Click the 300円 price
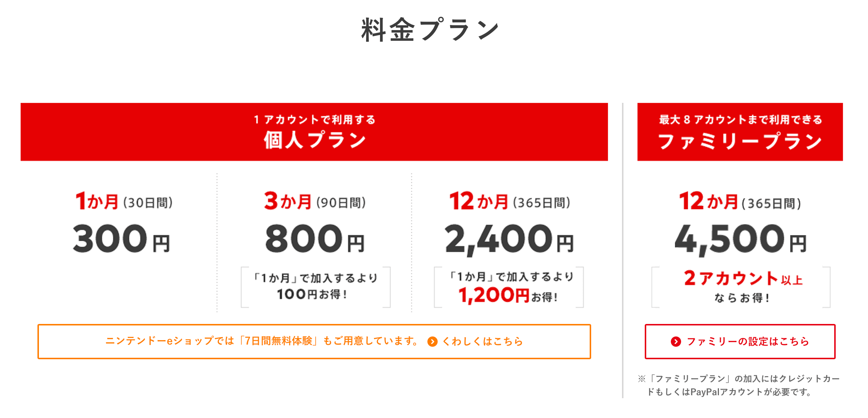Screen dimensions: 868x418 121,239
